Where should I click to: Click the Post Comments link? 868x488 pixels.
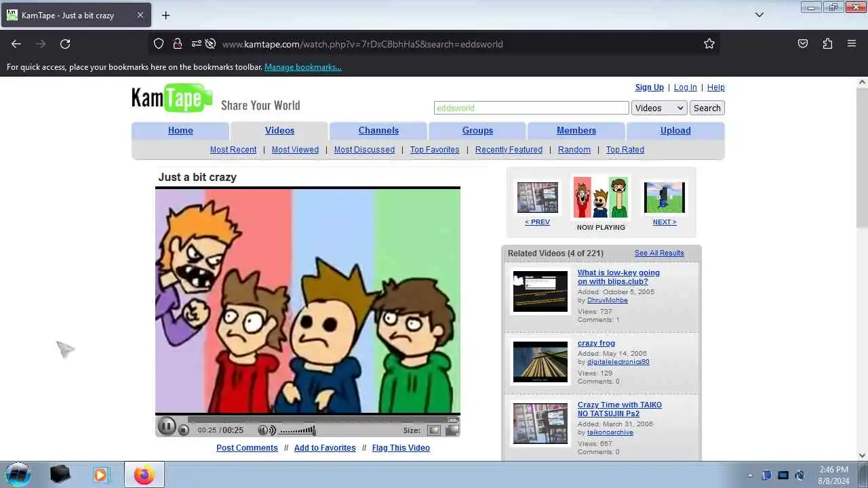click(247, 448)
